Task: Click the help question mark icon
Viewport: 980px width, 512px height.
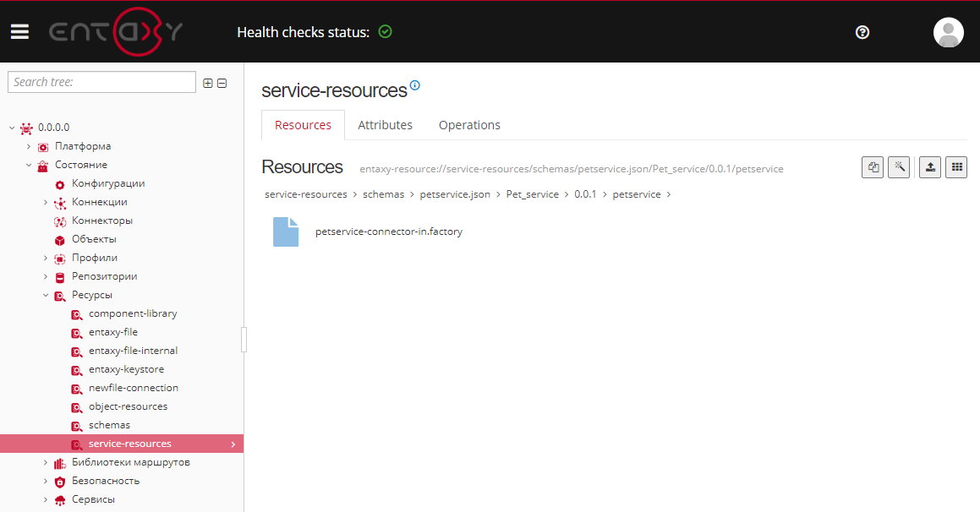Action: (862, 32)
